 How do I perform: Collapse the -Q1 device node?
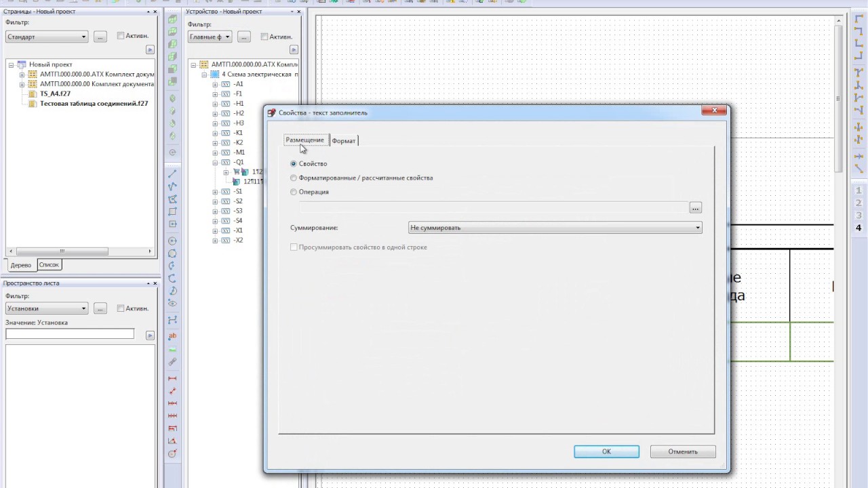(x=215, y=162)
